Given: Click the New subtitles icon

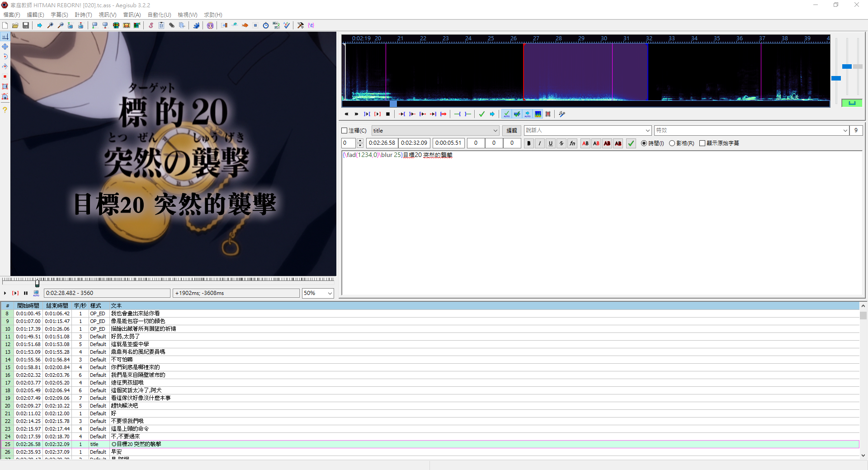Looking at the screenshot, I should click(x=5, y=25).
